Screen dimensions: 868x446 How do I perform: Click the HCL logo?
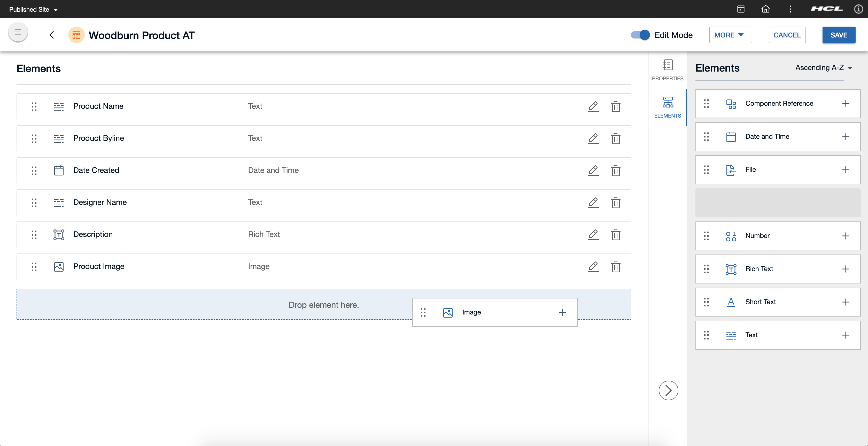(x=827, y=9)
